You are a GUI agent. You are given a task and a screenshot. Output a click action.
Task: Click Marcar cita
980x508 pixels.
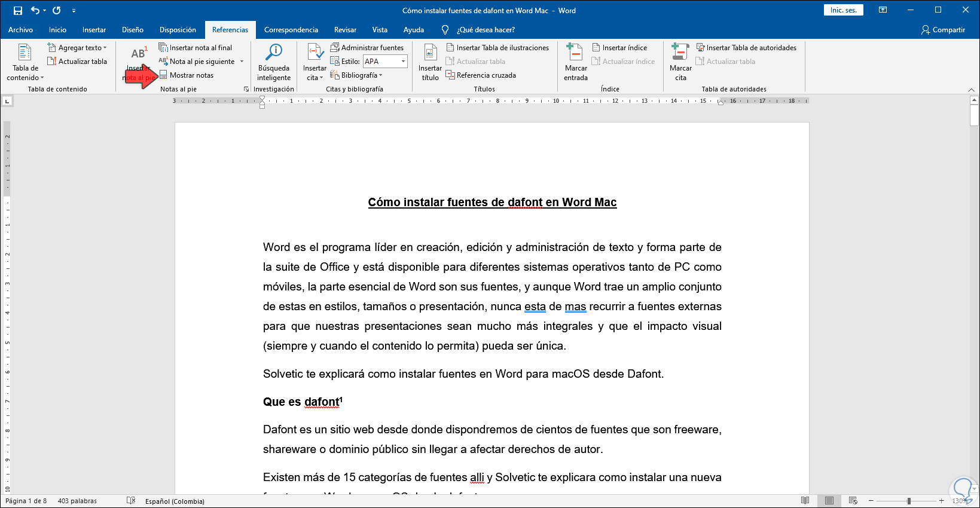(x=680, y=63)
